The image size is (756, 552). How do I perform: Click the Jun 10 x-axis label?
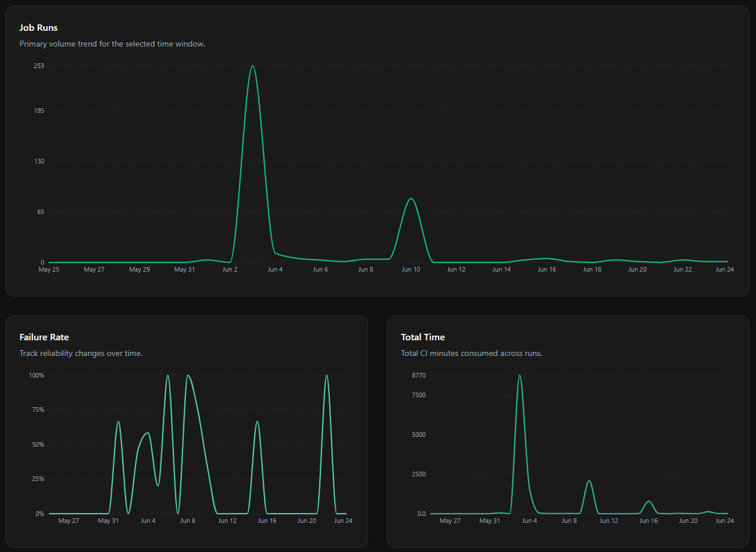[411, 269]
